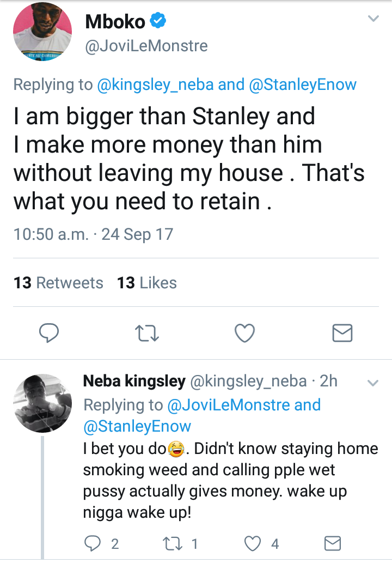Screen dimensions: 392x563
Task: Reply to Mboko's main tweet
Action: pyautogui.click(x=49, y=333)
